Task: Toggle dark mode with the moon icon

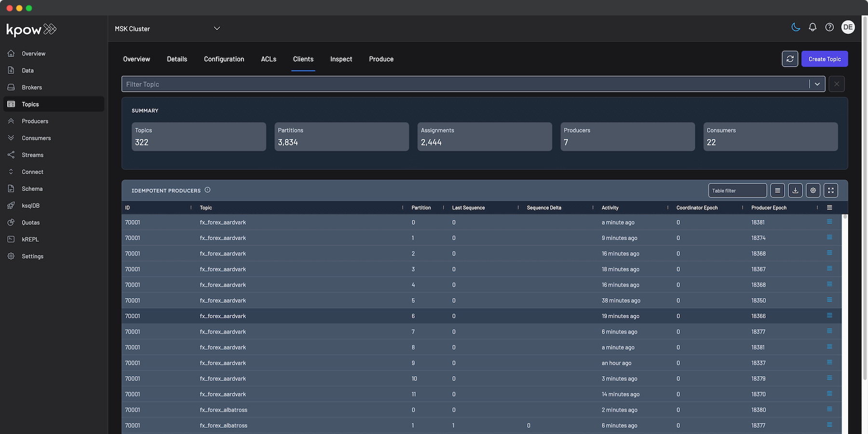Action: [796, 27]
